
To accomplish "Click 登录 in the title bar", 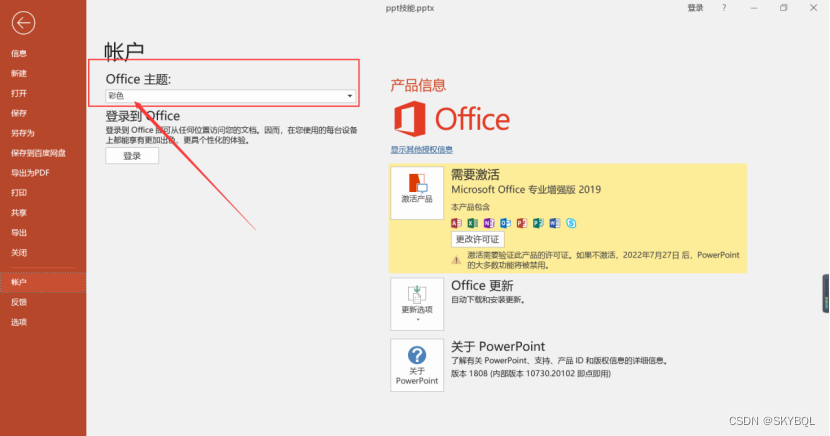I will click(x=696, y=8).
